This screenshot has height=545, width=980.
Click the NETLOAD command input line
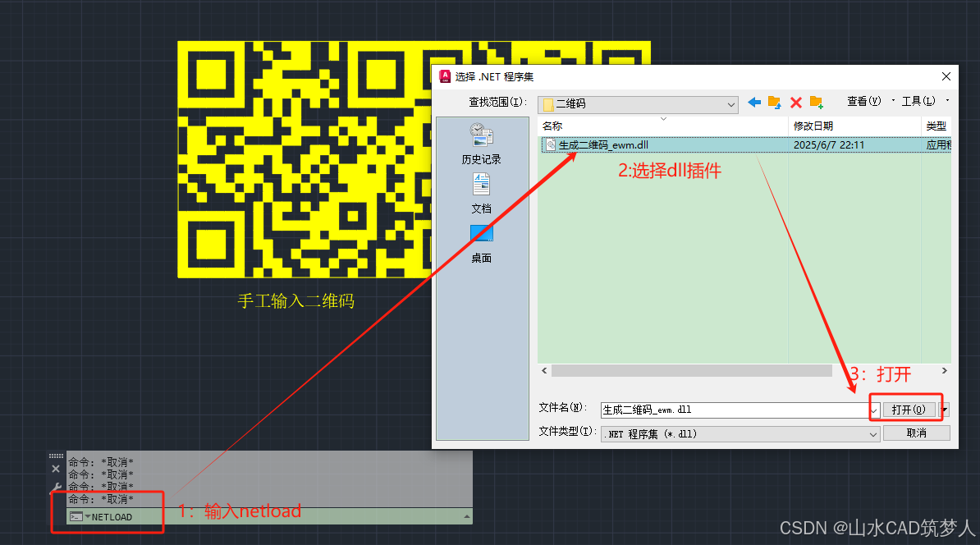tap(269, 516)
